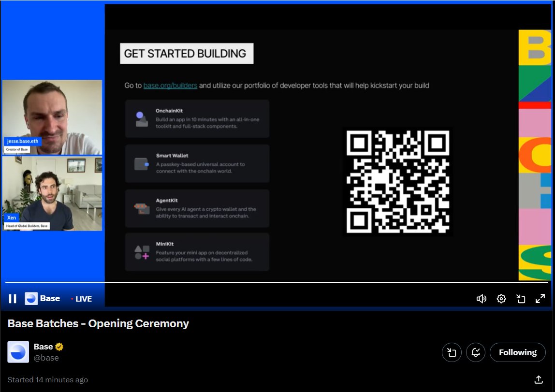The height and width of the screenshot is (392, 555).
Task: Click 'Head of Global Builders, Base' caption
Action: pyautogui.click(x=27, y=226)
